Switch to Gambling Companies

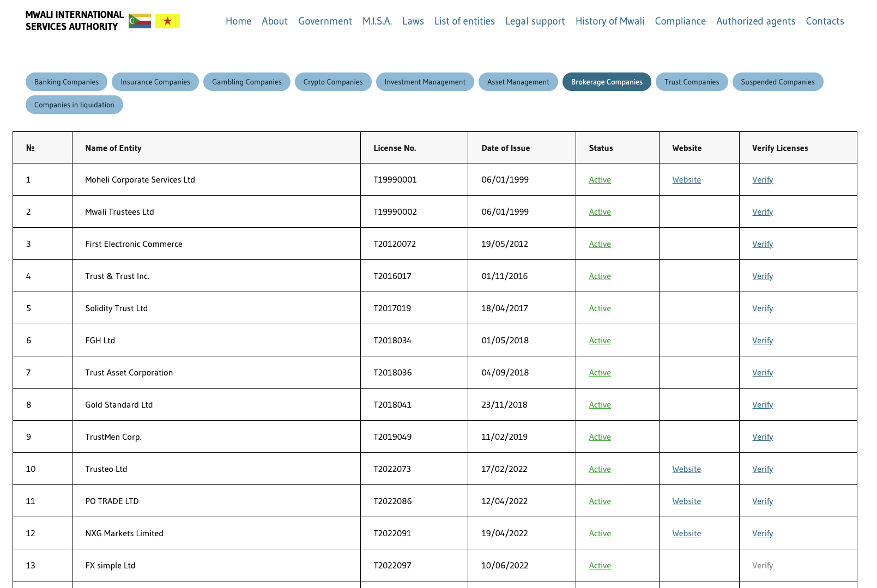(x=247, y=82)
